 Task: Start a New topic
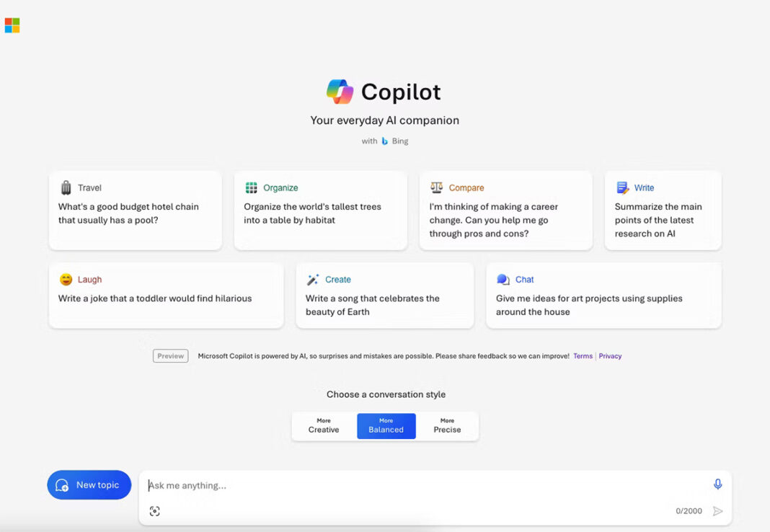(89, 484)
